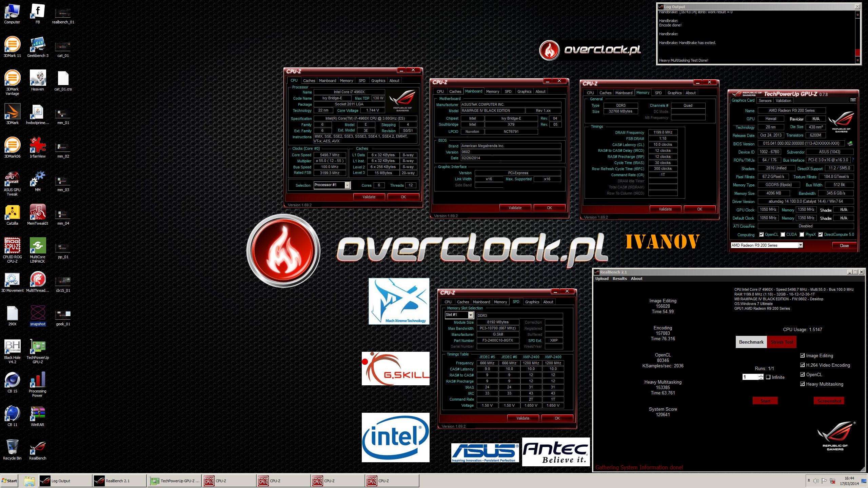Open the CB 15 desktop icon
The image size is (868, 488).
(12, 382)
